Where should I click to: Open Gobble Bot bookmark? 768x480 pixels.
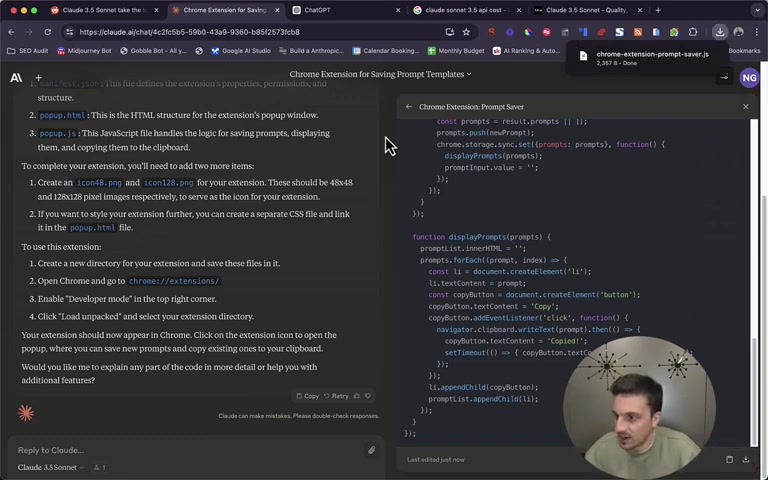[153, 50]
